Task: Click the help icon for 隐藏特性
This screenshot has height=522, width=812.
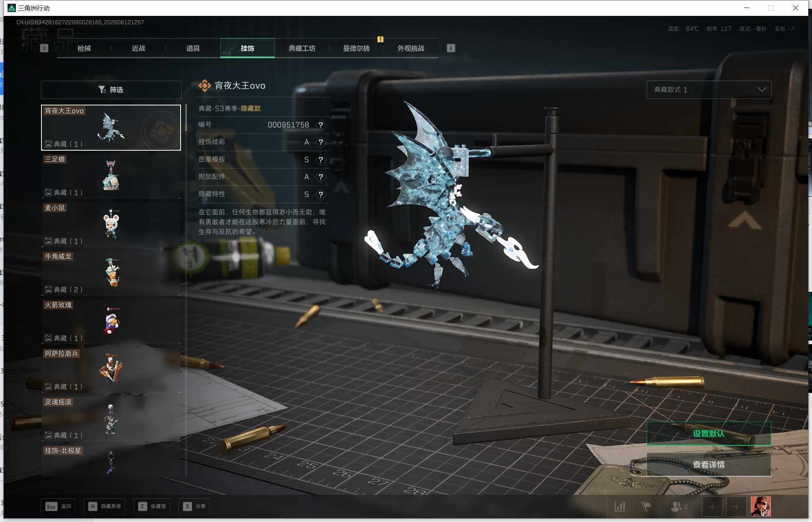Action: [321, 195]
